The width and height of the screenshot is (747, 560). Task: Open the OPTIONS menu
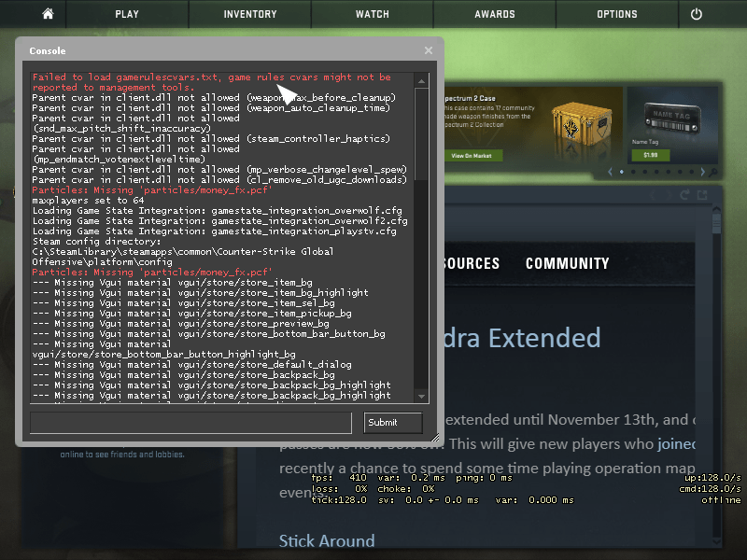pos(617,14)
